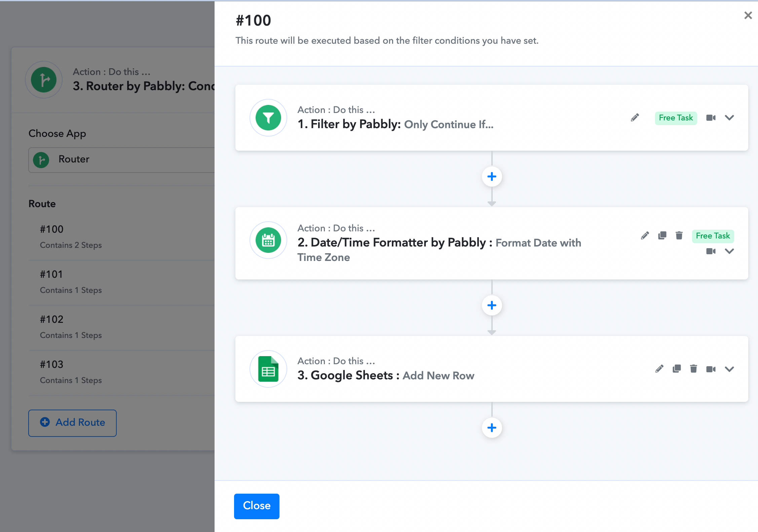The image size is (758, 532).
Task: Click pencil edit icon on Filter step
Action: 635,118
